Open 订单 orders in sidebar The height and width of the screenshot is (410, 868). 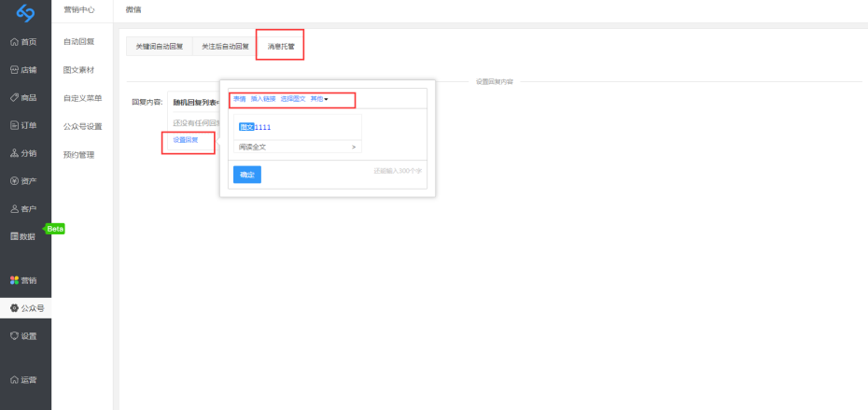(x=25, y=125)
